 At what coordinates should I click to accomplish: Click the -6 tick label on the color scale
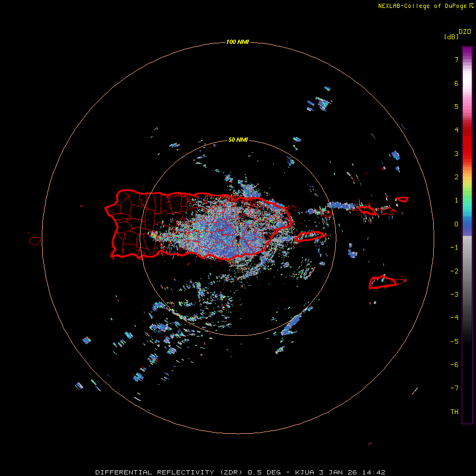tap(454, 365)
